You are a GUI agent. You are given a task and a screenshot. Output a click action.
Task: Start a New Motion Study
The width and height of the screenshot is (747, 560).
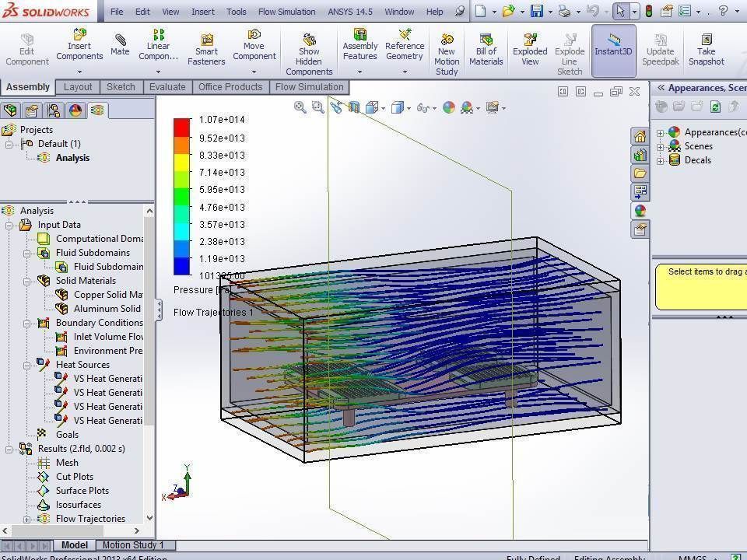pyautogui.click(x=447, y=54)
